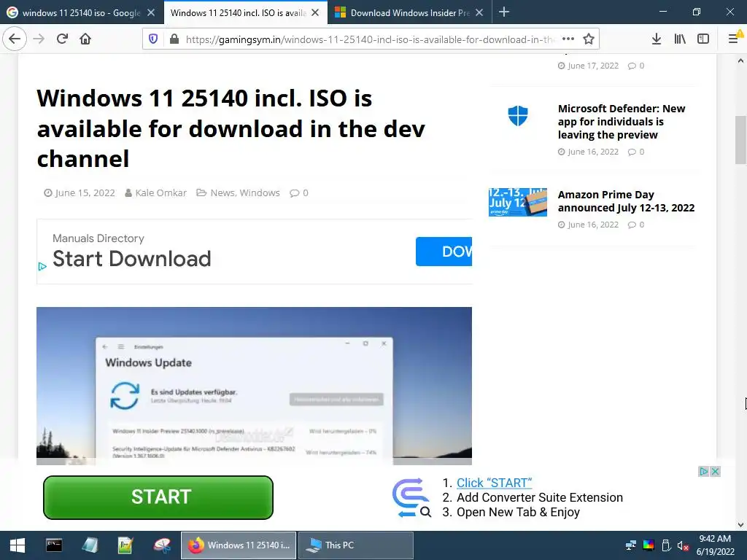This screenshot has height=560, width=747.
Task: Open the Firefox hamburger menu
Action: coord(734,39)
